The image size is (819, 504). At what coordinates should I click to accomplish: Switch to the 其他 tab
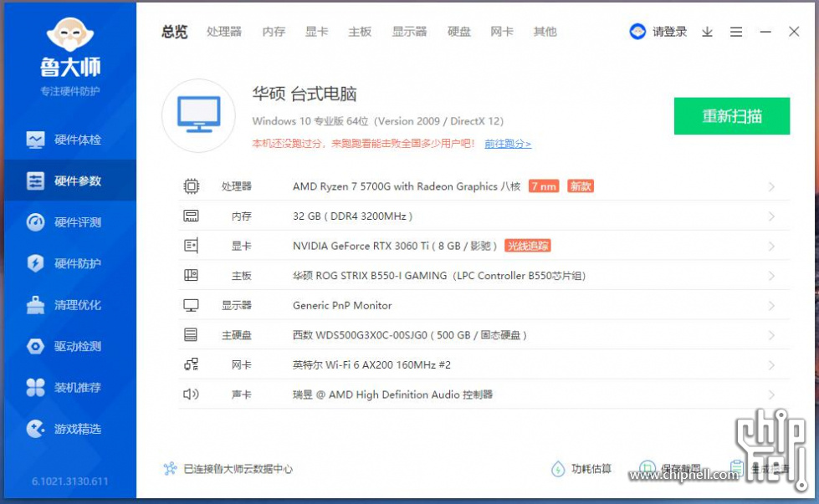(545, 32)
